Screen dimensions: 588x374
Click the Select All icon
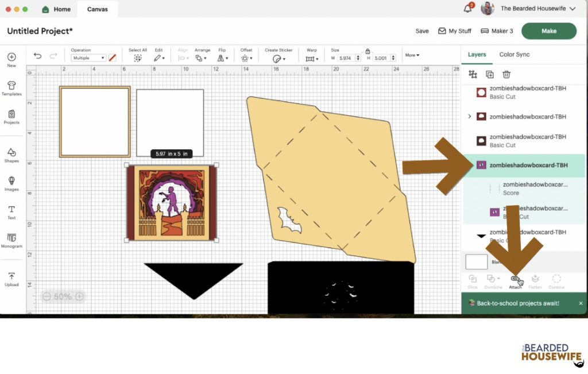click(138, 58)
